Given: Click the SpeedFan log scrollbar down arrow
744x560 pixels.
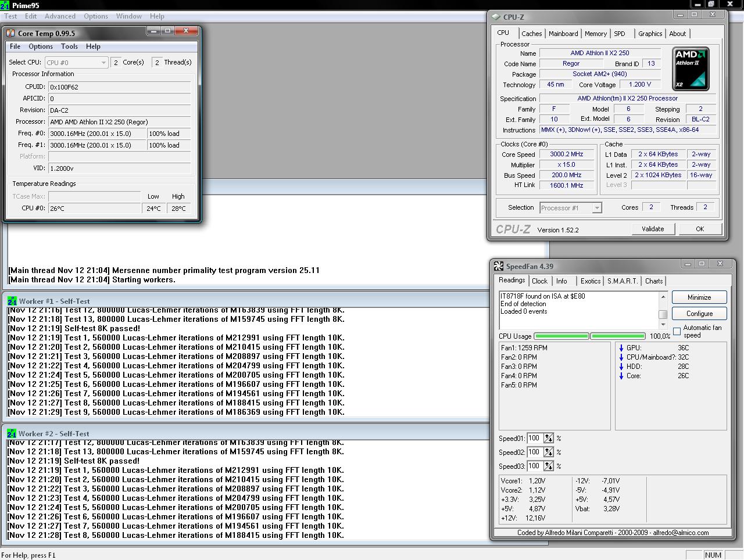Looking at the screenshot, I should click(x=663, y=324).
